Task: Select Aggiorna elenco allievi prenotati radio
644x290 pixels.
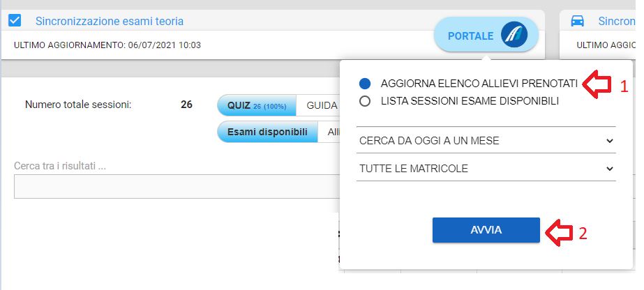Action: [364, 83]
